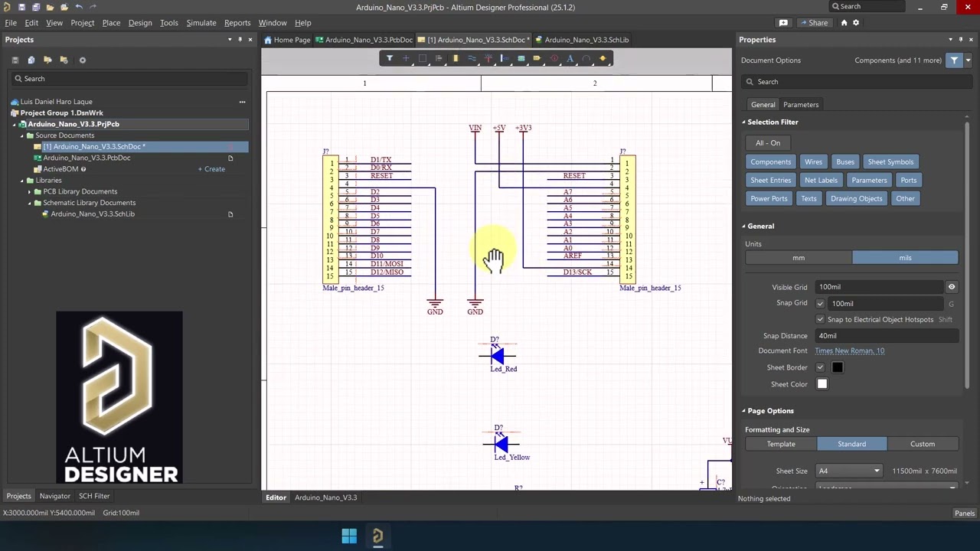
Task: Click the open project folder icon in Projects panel
Action: 47,60
